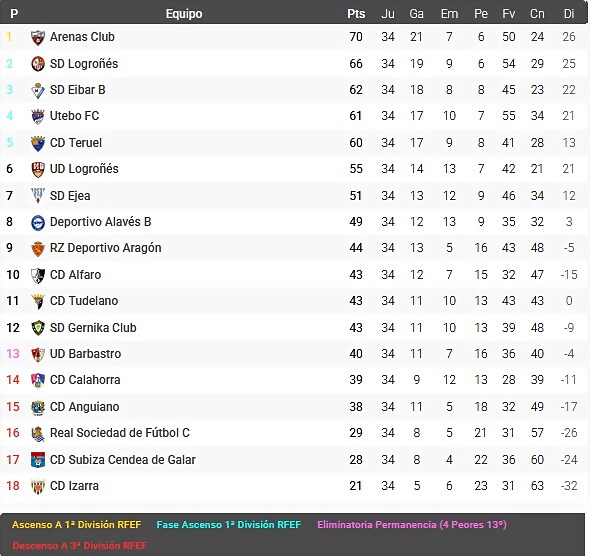Click the Equipo column header
Image resolution: width=590 pixels, height=556 pixels.
[x=184, y=14]
